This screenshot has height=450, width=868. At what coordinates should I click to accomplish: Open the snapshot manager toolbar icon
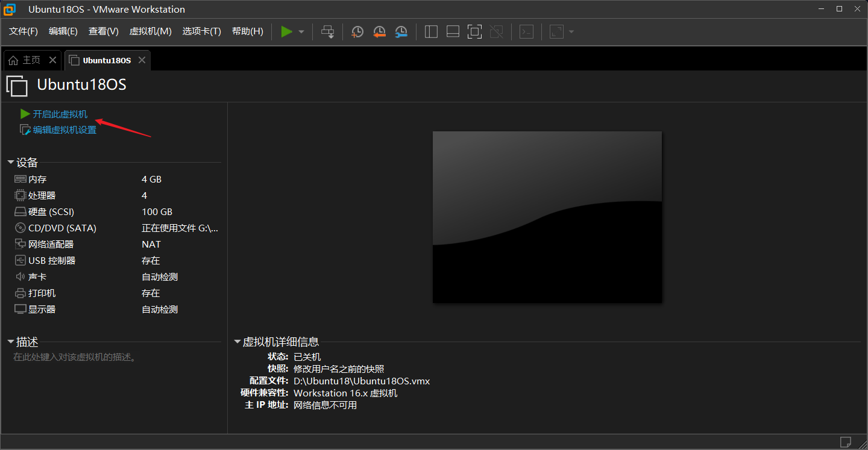(401, 31)
